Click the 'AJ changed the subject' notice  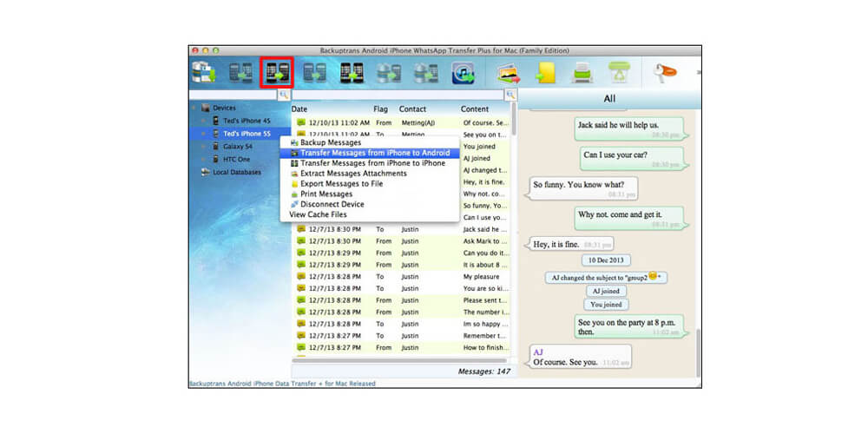(606, 278)
